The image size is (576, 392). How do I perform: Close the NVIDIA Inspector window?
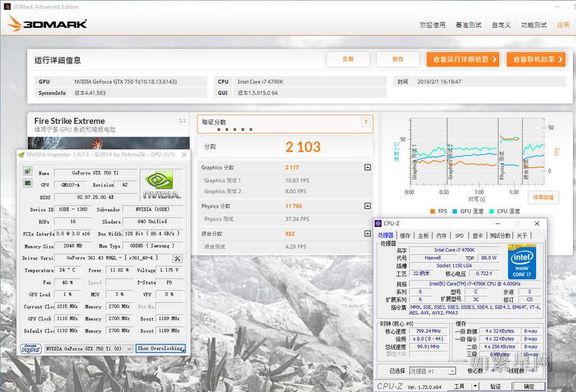tap(184, 154)
